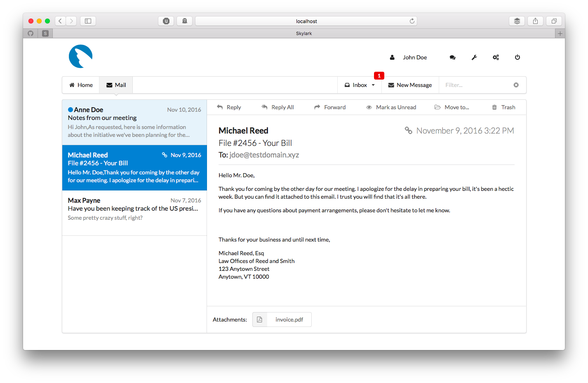Image resolution: width=588 pixels, height=383 pixels.
Task: Click attachment link icon in Michael Reed list item
Action: click(x=165, y=155)
